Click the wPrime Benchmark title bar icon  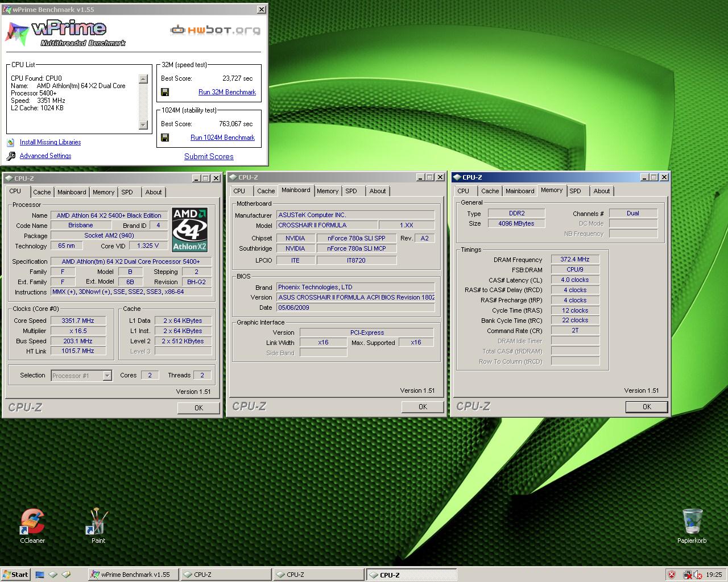(x=7, y=10)
